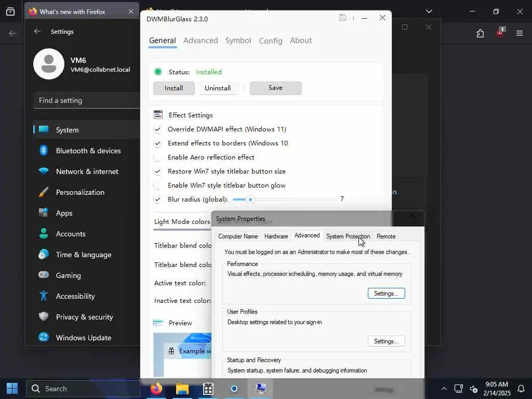
Task: Open Firefox tab overview icon
Action: (10, 11)
